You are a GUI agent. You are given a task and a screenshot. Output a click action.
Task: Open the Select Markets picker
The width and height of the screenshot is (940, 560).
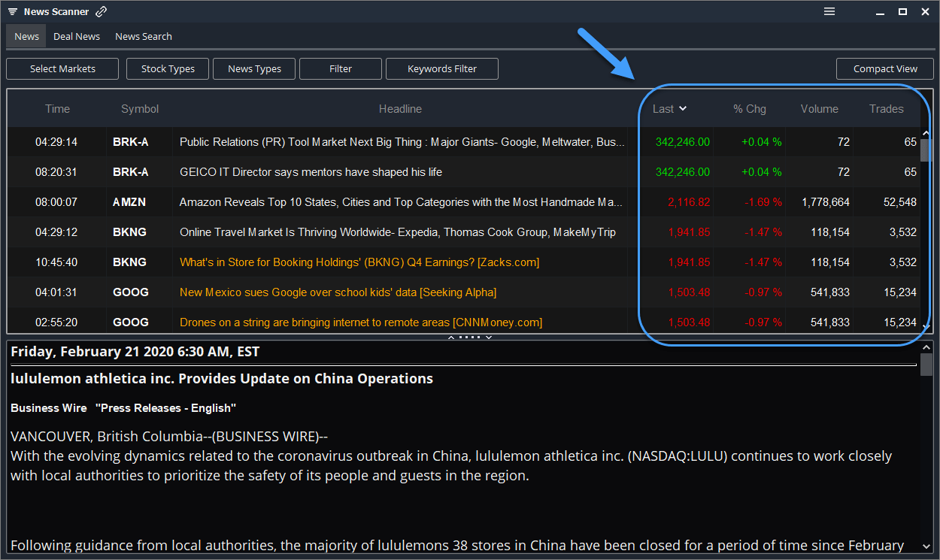[x=62, y=68]
